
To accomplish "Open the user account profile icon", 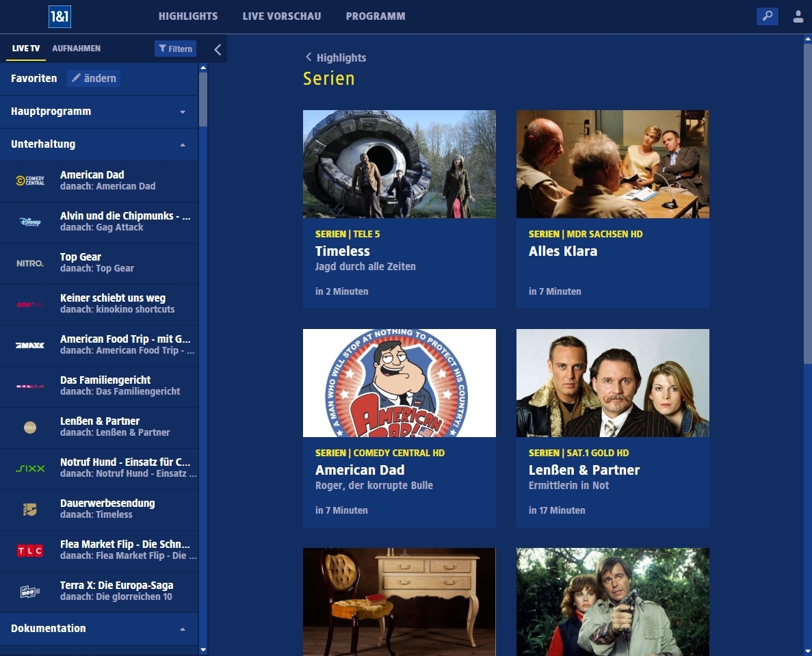I will click(x=798, y=16).
